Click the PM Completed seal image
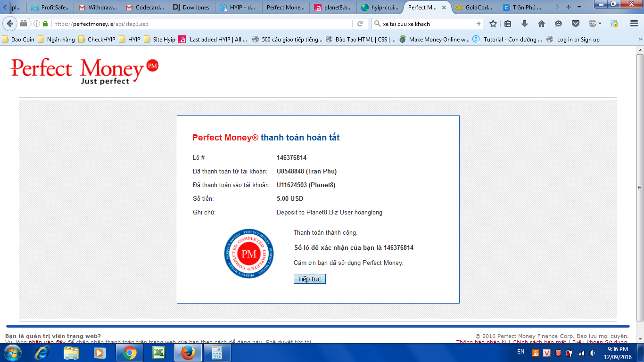Viewport: 644px width, 362px height. pos(248,254)
